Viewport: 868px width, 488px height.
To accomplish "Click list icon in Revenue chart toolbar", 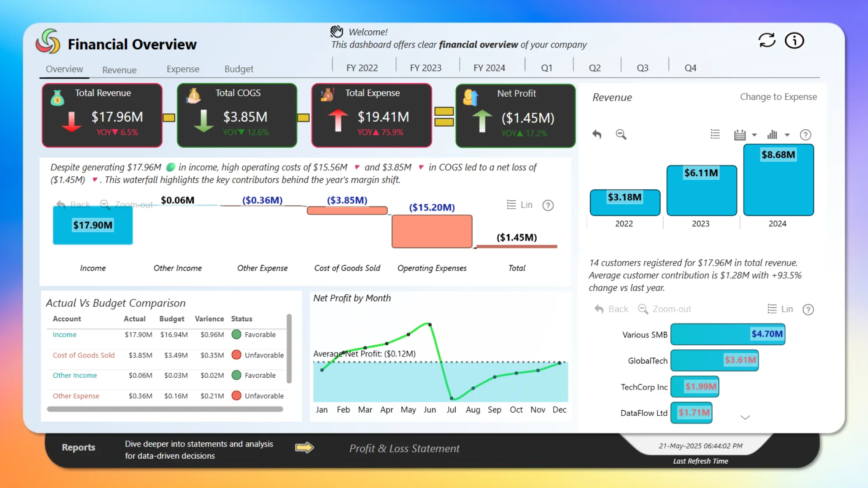I will pos(715,134).
